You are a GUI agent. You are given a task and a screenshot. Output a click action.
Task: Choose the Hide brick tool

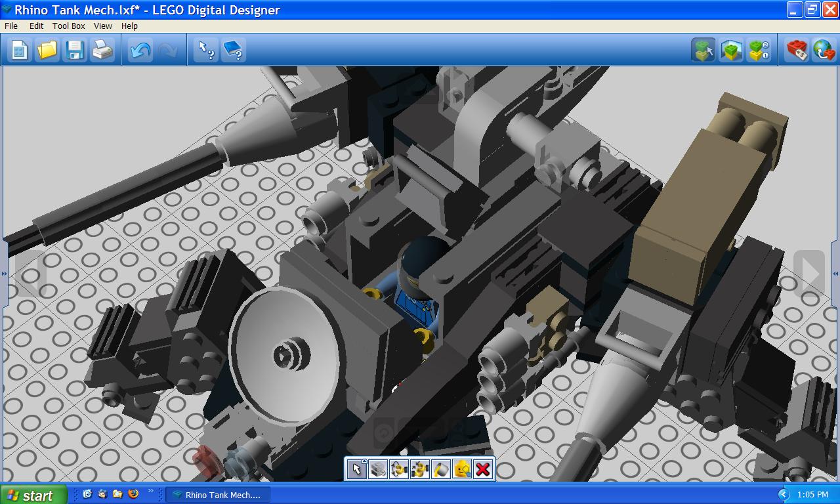pos(462,469)
